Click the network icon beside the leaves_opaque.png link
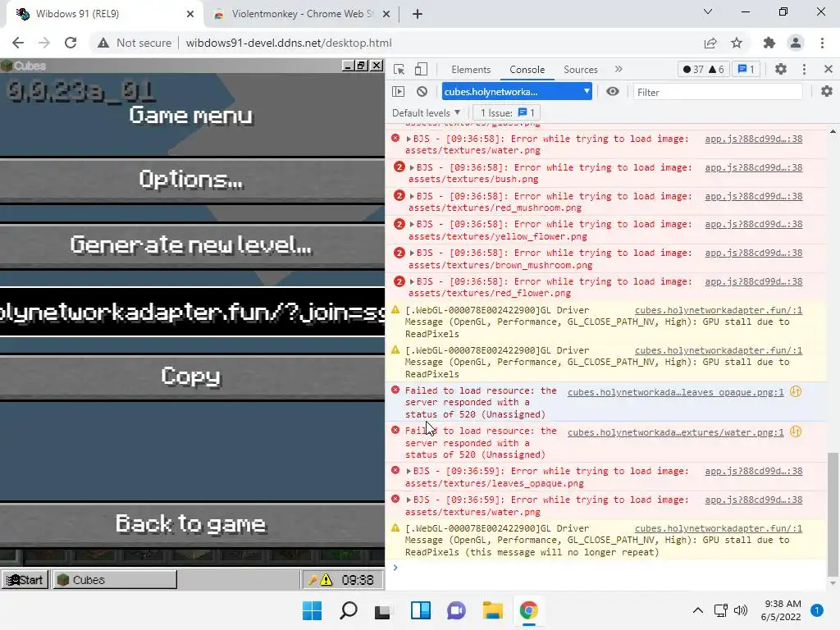Viewport: 840px width, 630px height. click(796, 391)
